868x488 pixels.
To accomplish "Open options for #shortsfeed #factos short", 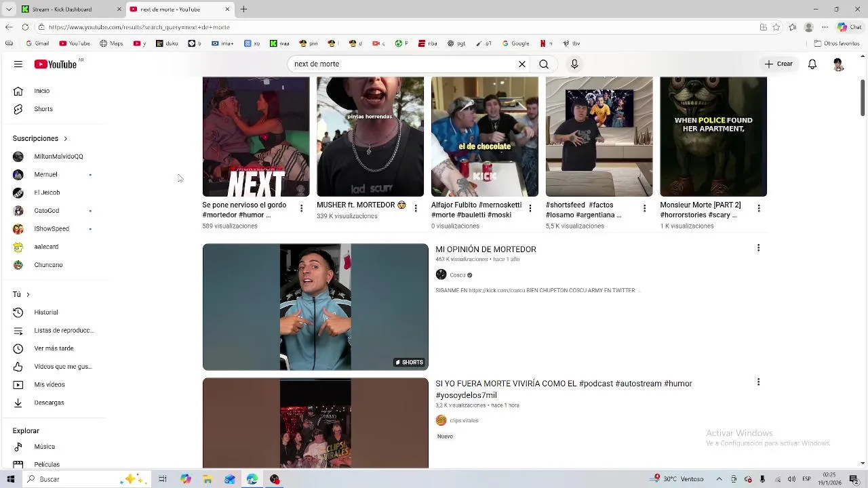I will coord(645,209).
